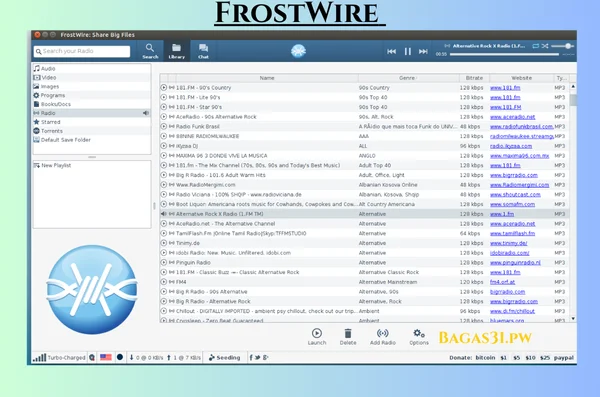Select idobi Radio row
Image resolution: width=600 pixels, height=397 pixels.
coord(364,253)
